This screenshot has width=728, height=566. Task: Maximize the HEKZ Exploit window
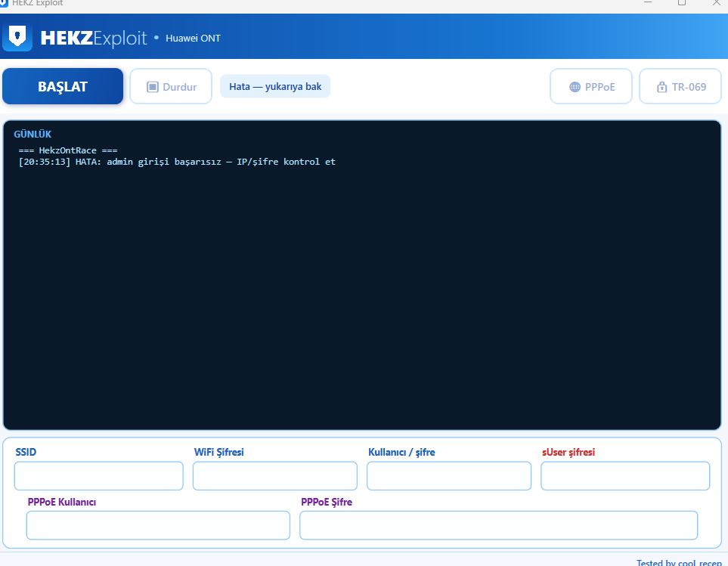(682, 3)
